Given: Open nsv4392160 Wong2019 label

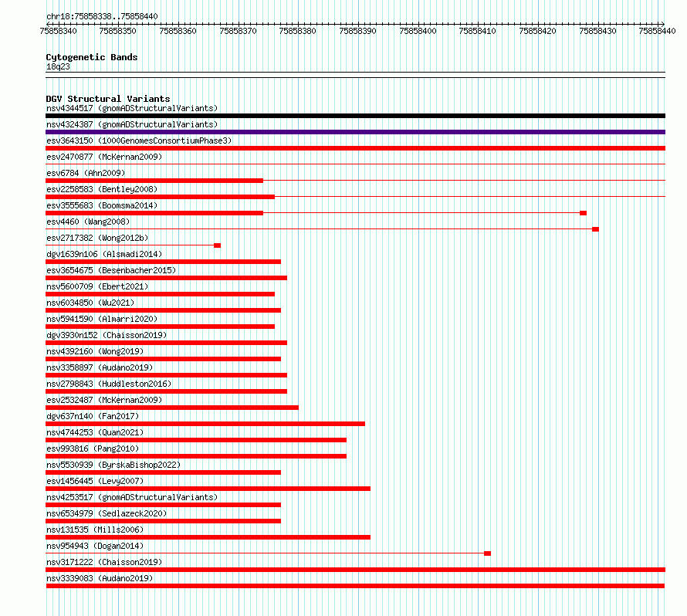Looking at the screenshot, I should click(95, 351).
